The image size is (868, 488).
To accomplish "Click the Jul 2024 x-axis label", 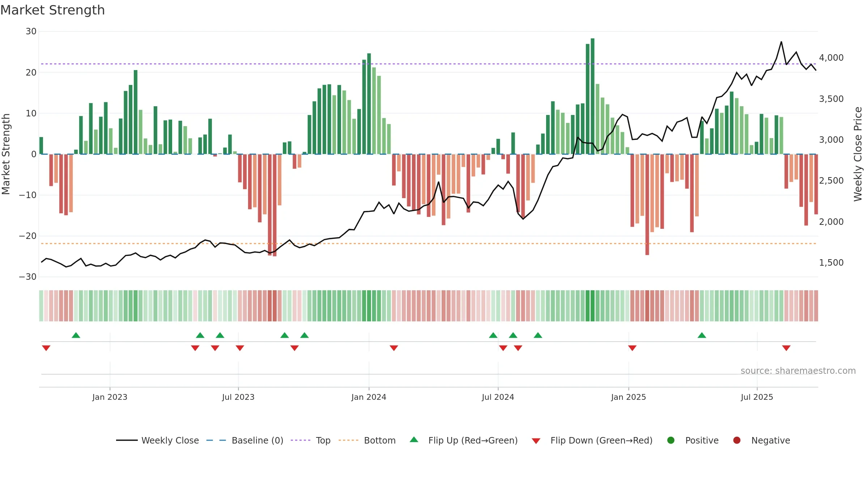I will click(498, 397).
